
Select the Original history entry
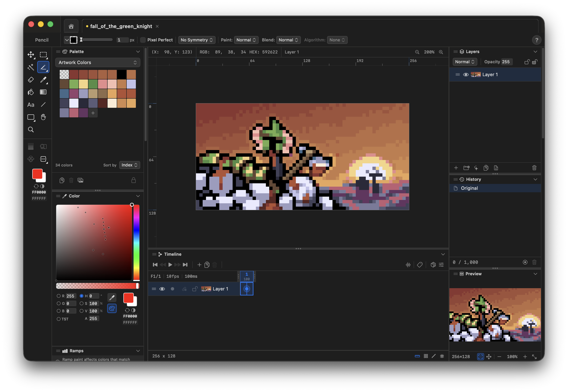coord(495,188)
